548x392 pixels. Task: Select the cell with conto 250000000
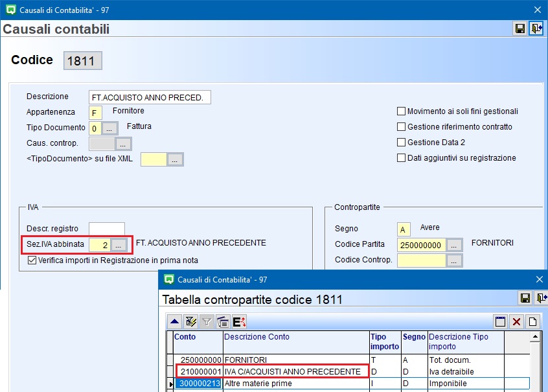click(198, 360)
